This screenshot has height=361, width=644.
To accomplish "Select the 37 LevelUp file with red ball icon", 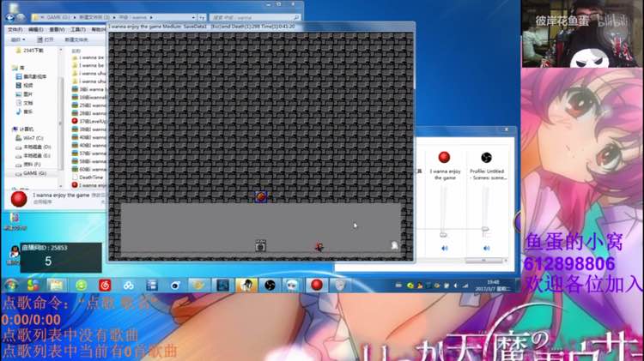I will (88, 121).
